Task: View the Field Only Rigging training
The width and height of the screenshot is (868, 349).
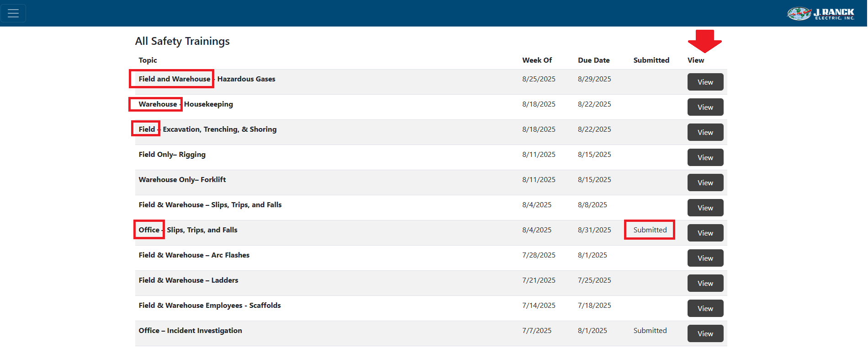Action: coord(705,158)
